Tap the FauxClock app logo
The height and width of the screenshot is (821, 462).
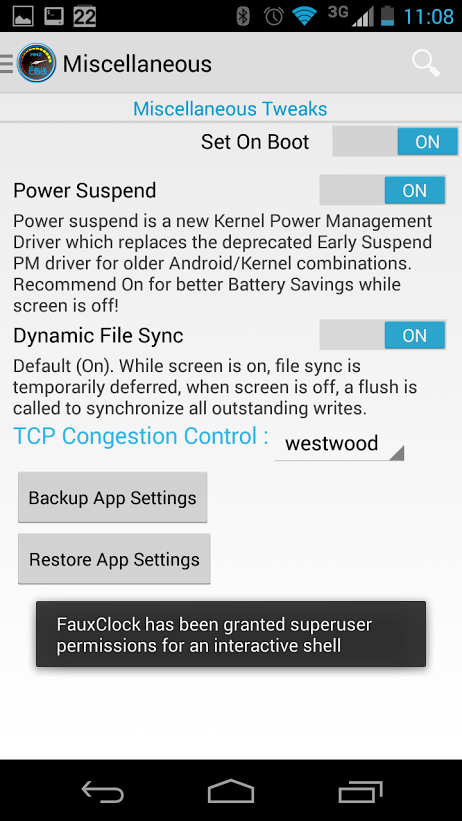(36, 63)
